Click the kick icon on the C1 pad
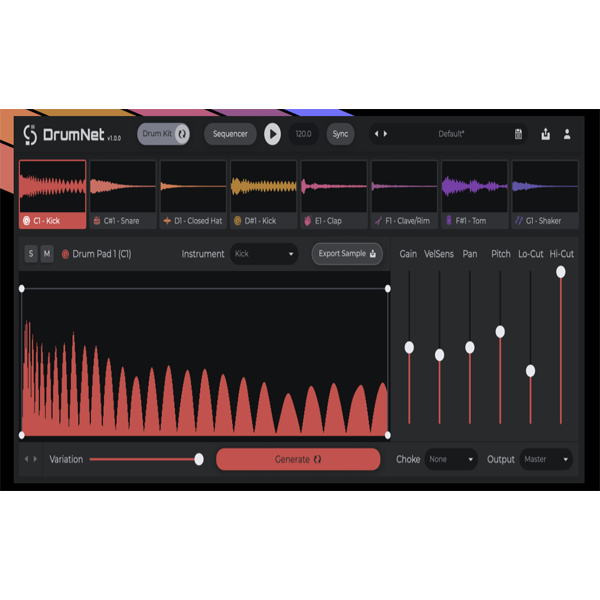 (26, 221)
